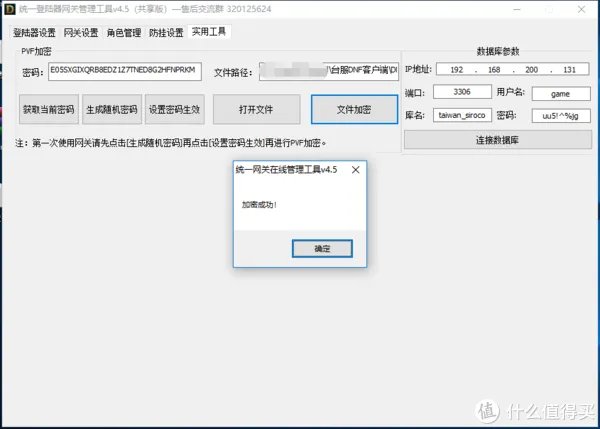Click 生成随机密码 button
Screen dimensions: 600x429
coord(112,109)
